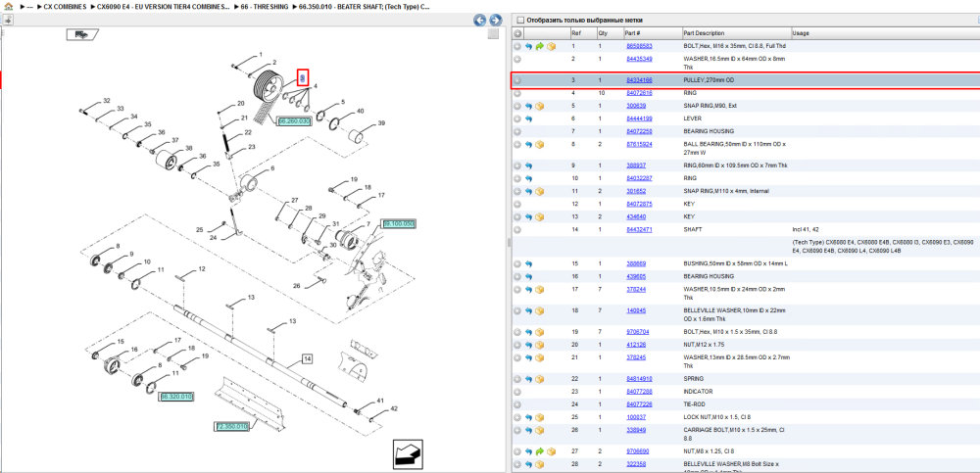Click 'PULLEY,270mm OD' description
This screenshot has height=473, width=980.
click(x=707, y=80)
